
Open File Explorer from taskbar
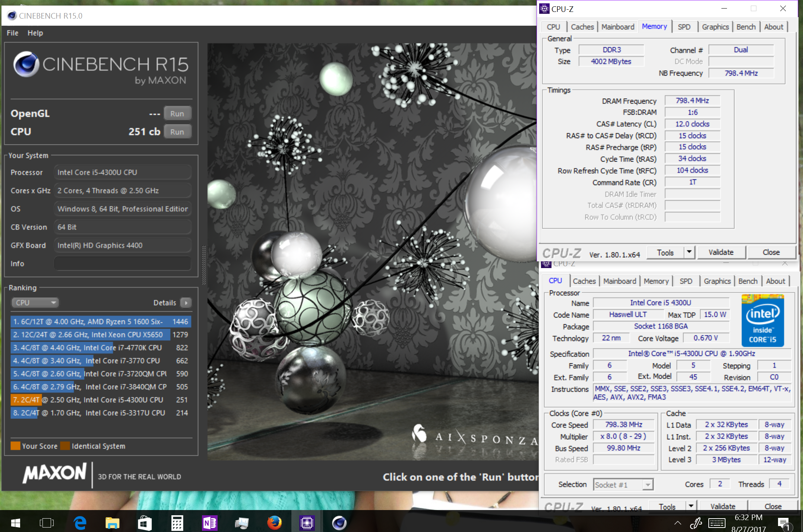pyautogui.click(x=112, y=523)
